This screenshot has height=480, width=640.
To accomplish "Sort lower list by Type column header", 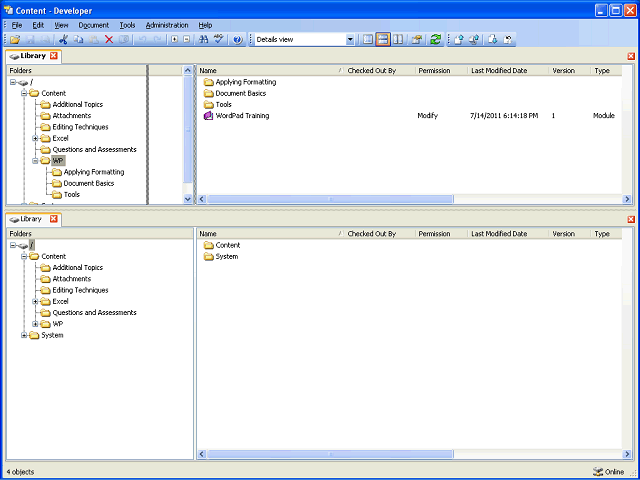I will (x=606, y=234).
